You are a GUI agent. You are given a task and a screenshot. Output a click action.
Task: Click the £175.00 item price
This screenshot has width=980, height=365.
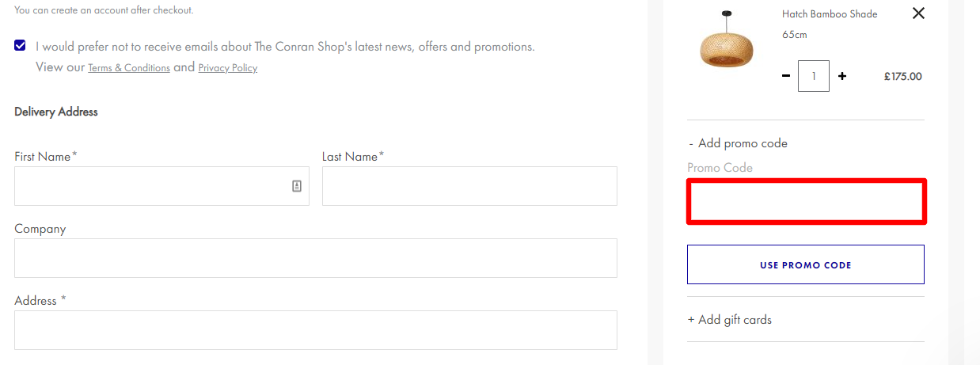(903, 77)
